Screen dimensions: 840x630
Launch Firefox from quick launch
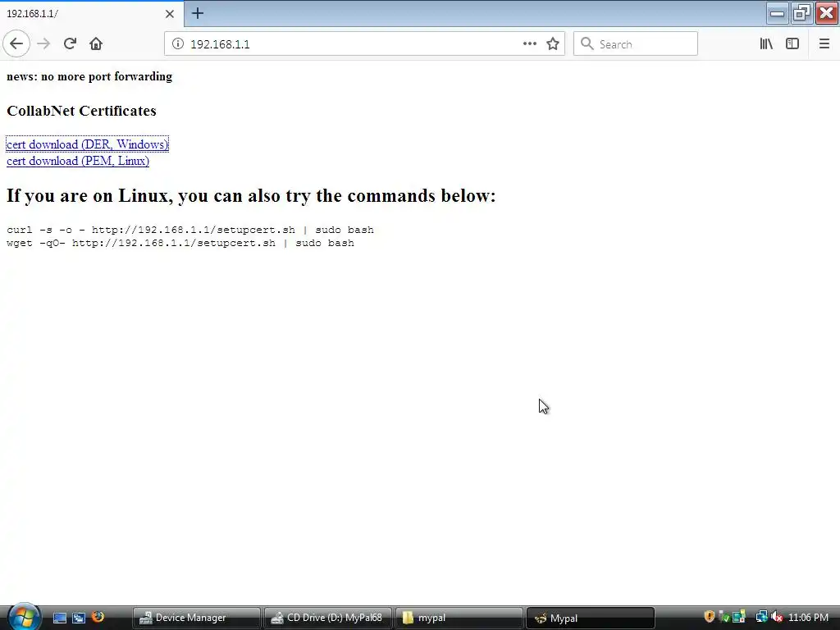pos(98,617)
